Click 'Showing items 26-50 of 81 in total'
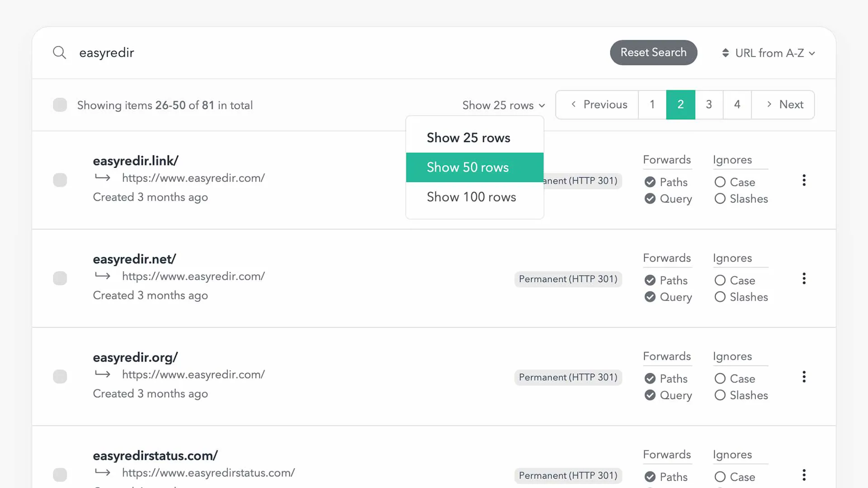Viewport: 868px width, 488px height. coord(165,105)
